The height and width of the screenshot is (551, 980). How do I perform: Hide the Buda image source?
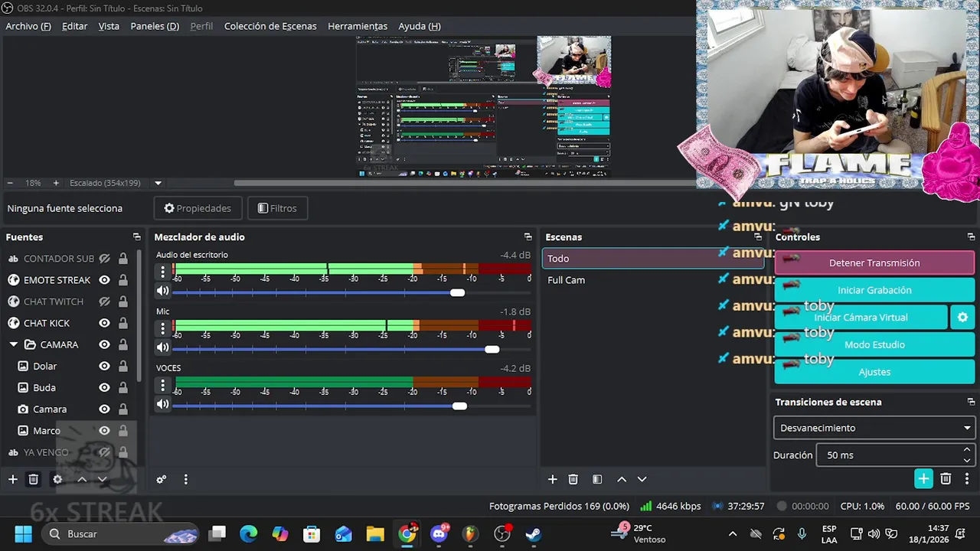click(105, 387)
